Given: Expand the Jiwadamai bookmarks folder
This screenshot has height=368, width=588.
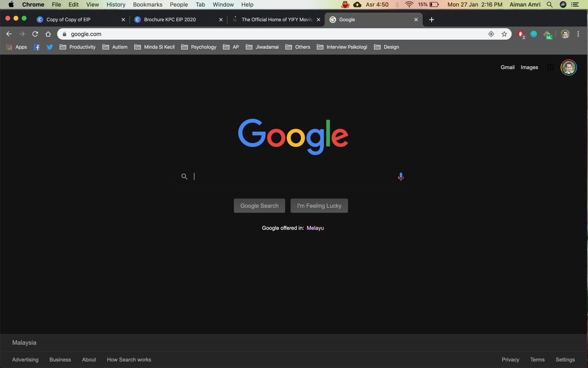Looking at the screenshot, I should click(262, 47).
